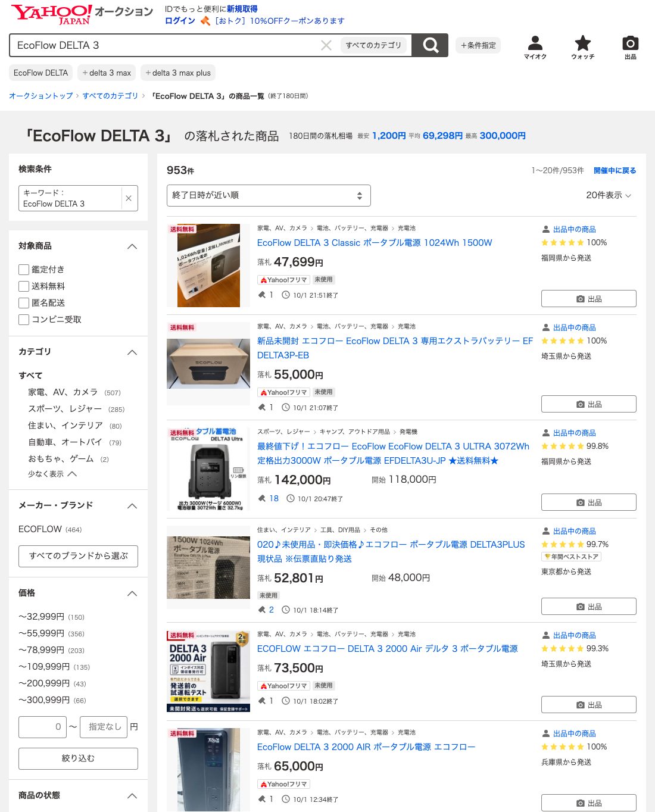Go to オークショントップ breadcrumb
Screen dimensions: 655x812
point(40,96)
